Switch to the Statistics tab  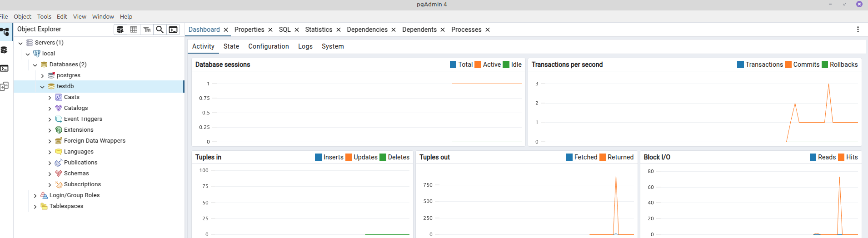point(319,30)
